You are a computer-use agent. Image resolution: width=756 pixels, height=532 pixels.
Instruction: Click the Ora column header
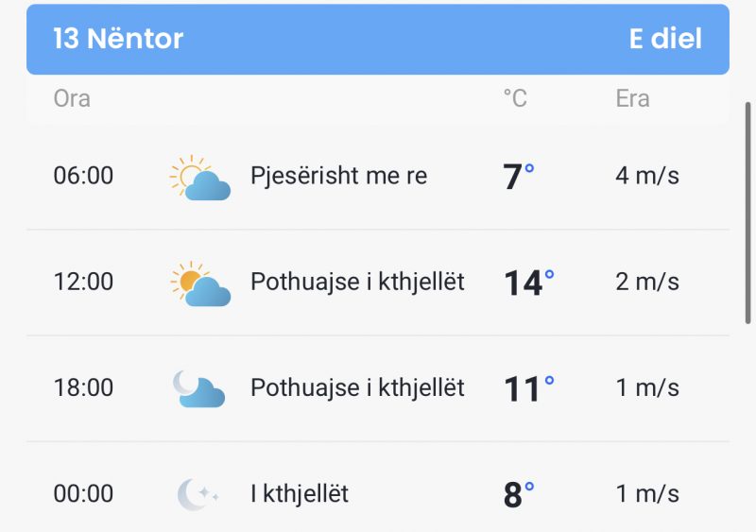click(x=72, y=99)
